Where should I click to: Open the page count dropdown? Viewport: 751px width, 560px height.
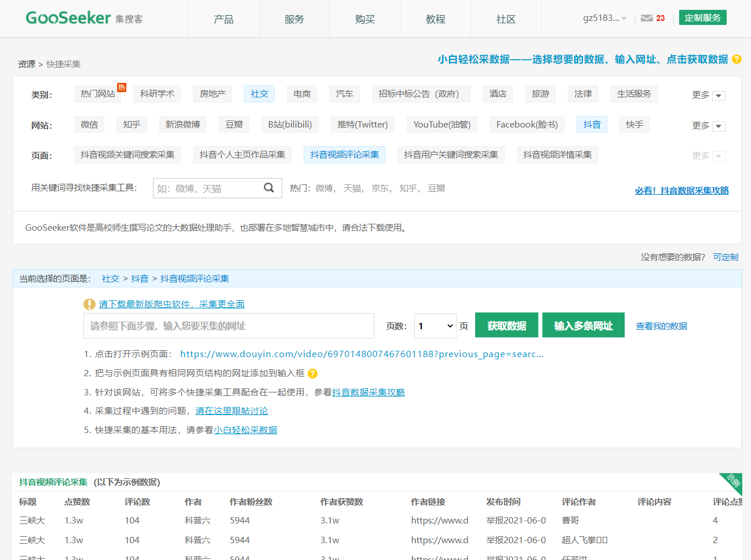click(x=436, y=326)
